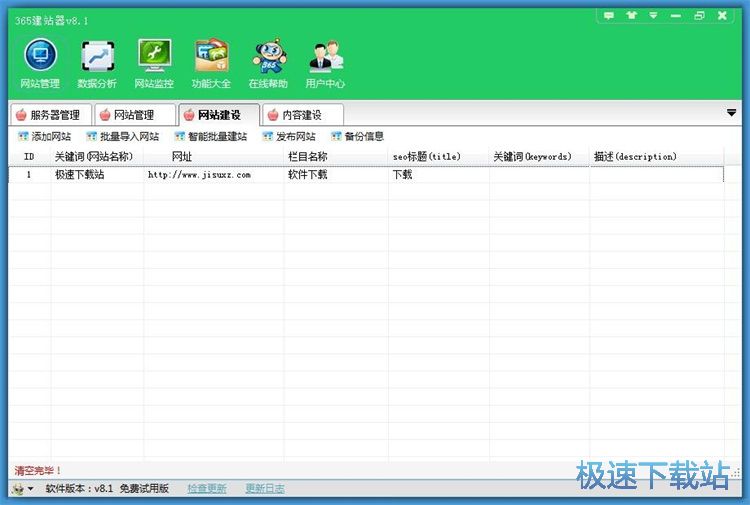This screenshot has height=505, width=750.
Task: Open the 数据分析 chart icon
Action: pos(97,64)
